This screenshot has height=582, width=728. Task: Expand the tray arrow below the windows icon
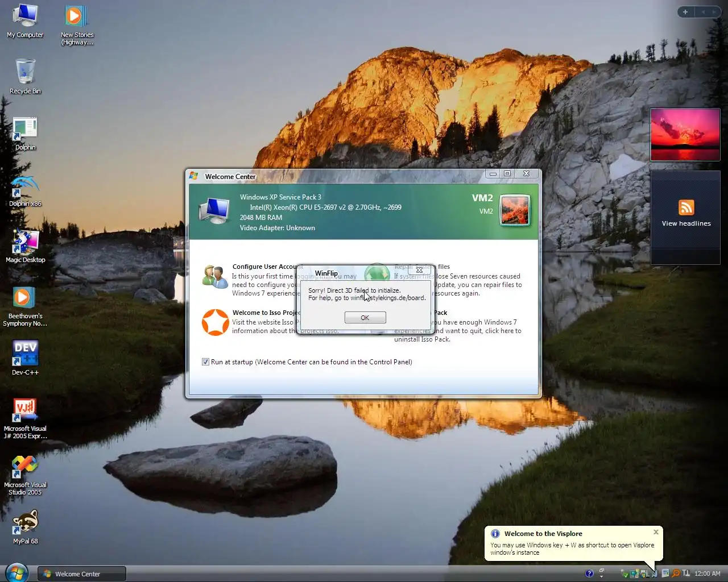click(601, 576)
